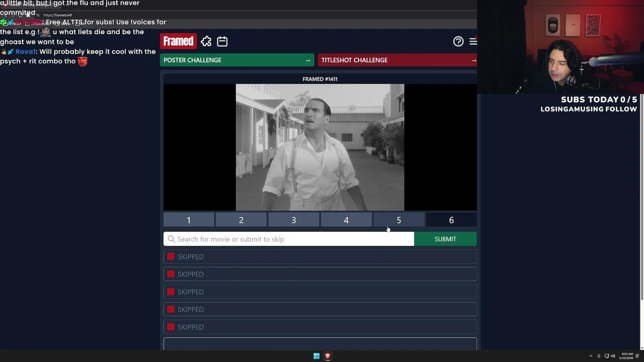Click the black-and-white movie frame image

coord(320,147)
